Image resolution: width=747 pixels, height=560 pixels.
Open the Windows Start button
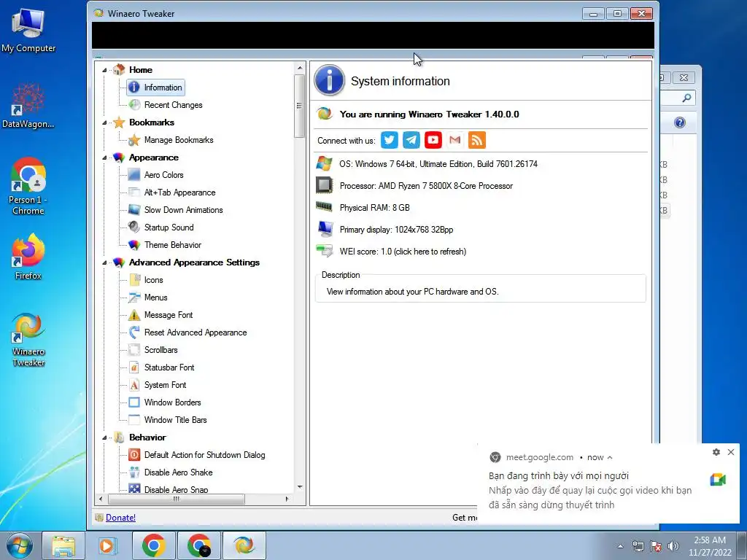[20, 545]
